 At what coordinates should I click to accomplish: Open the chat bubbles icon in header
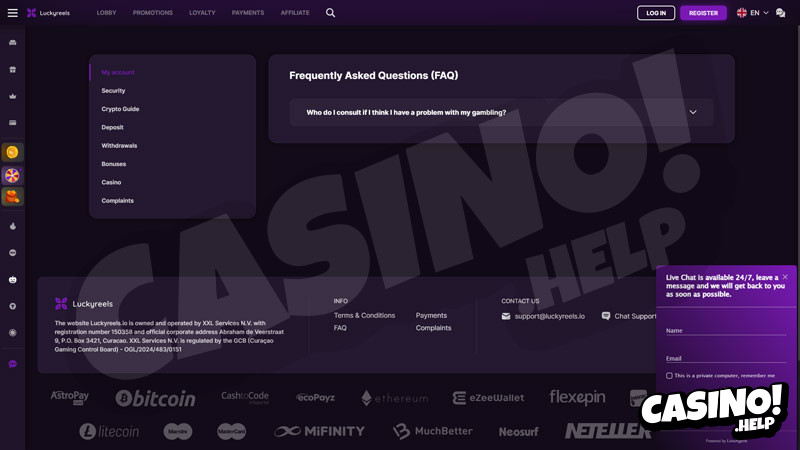pyautogui.click(x=780, y=13)
